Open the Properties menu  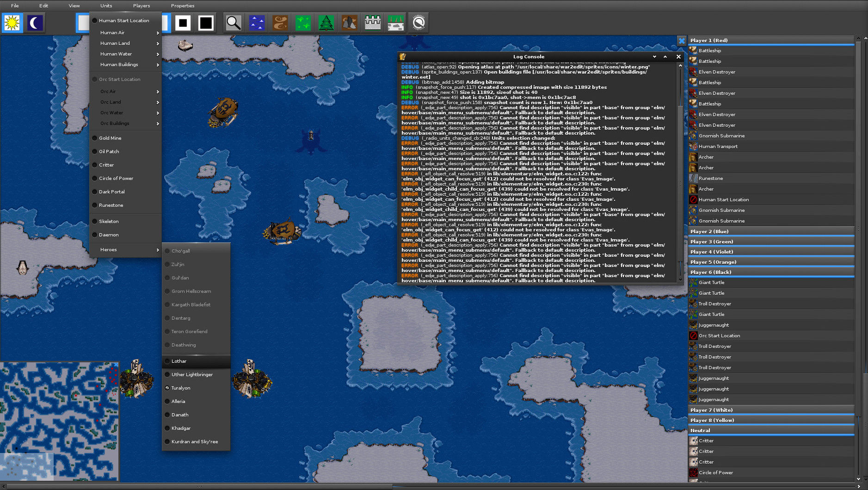182,6
